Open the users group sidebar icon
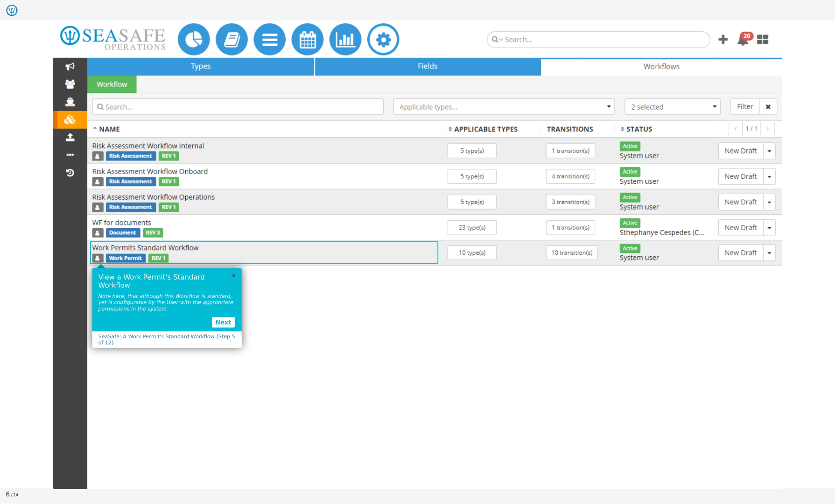 pos(70,84)
